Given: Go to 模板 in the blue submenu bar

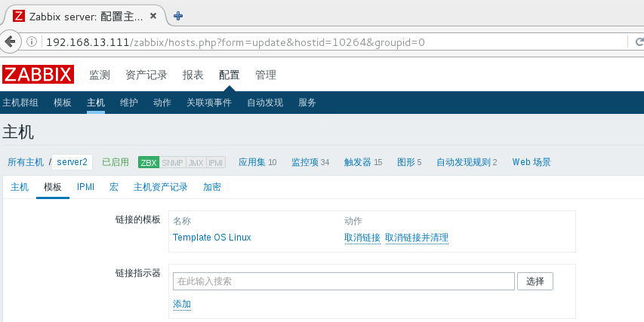Looking at the screenshot, I should point(63,103).
